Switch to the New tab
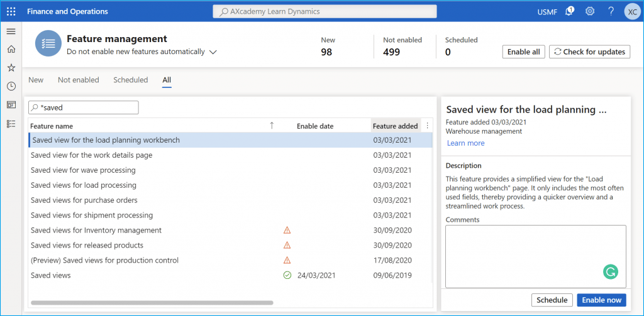The width and height of the screenshot is (644, 316). (x=36, y=80)
